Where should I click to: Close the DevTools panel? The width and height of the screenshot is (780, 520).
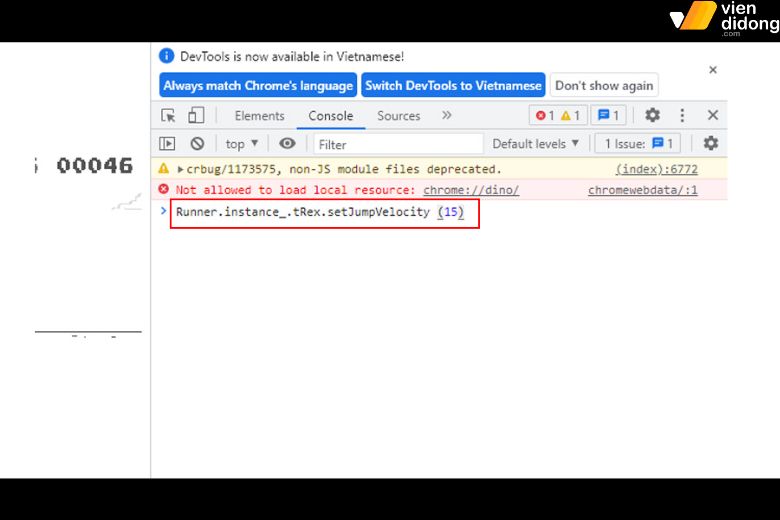(713, 115)
